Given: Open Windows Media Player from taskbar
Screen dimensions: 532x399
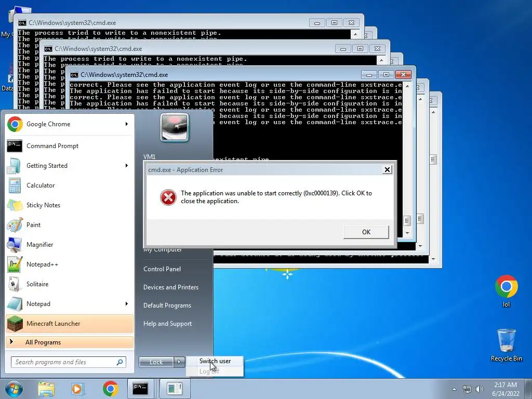Looking at the screenshot, I should [77, 389].
